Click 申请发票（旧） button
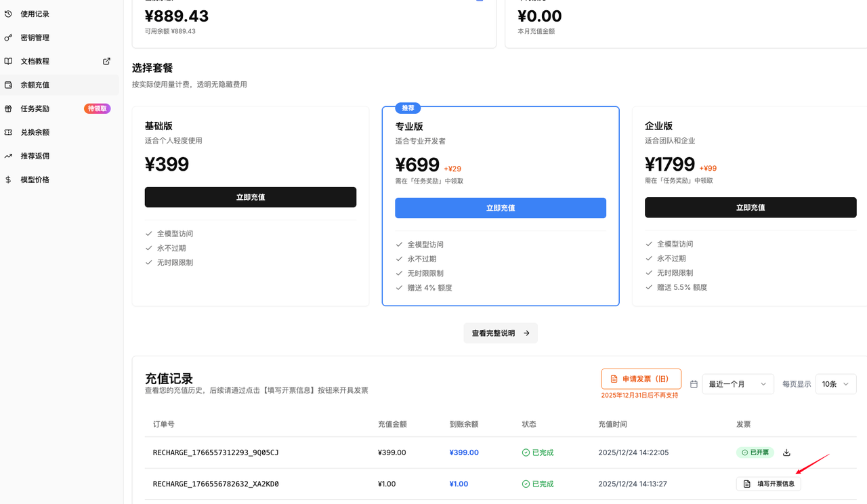This screenshot has height=504, width=867. coord(640,379)
